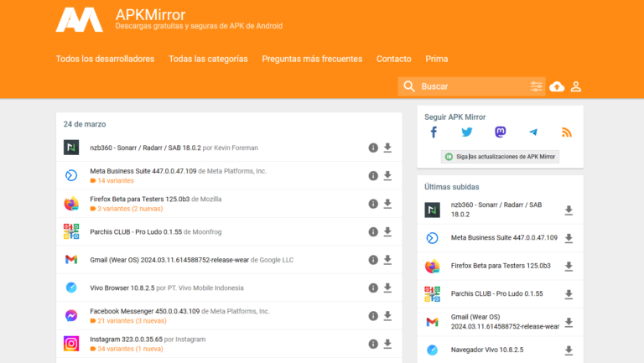Click the Gmail app thumbnail in Últimas subidas
The height and width of the screenshot is (363, 644).
(x=432, y=322)
